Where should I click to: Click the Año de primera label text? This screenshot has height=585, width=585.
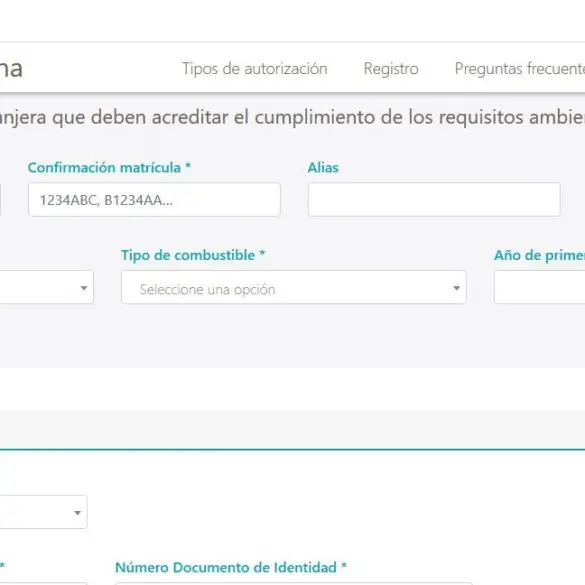tap(539, 255)
